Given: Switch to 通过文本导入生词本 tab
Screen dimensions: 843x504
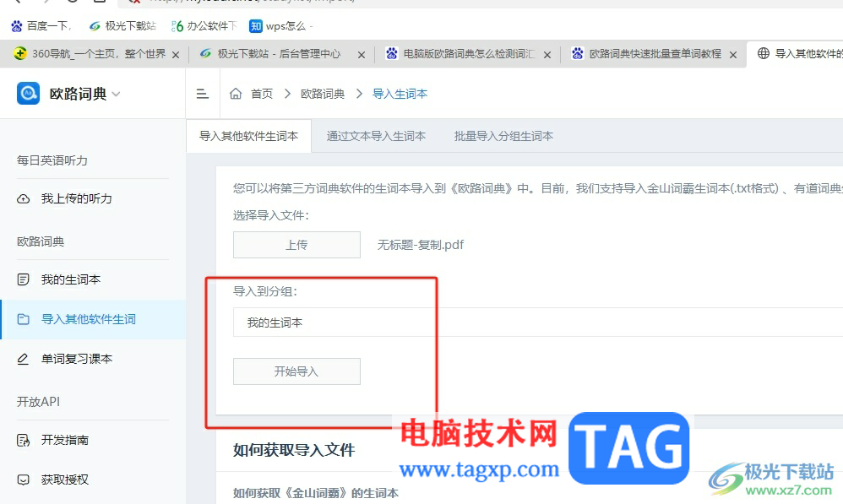Looking at the screenshot, I should (376, 137).
